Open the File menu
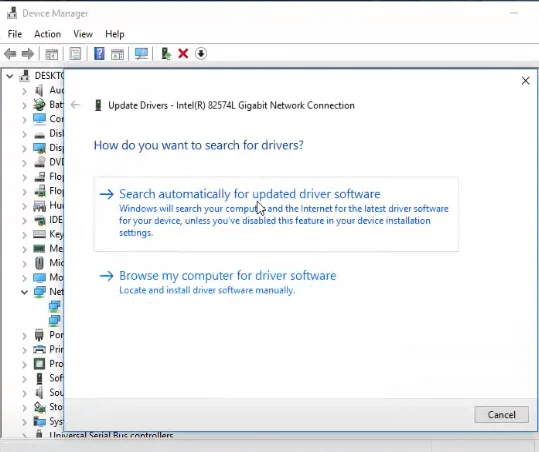This screenshot has width=539, height=452. click(x=15, y=34)
